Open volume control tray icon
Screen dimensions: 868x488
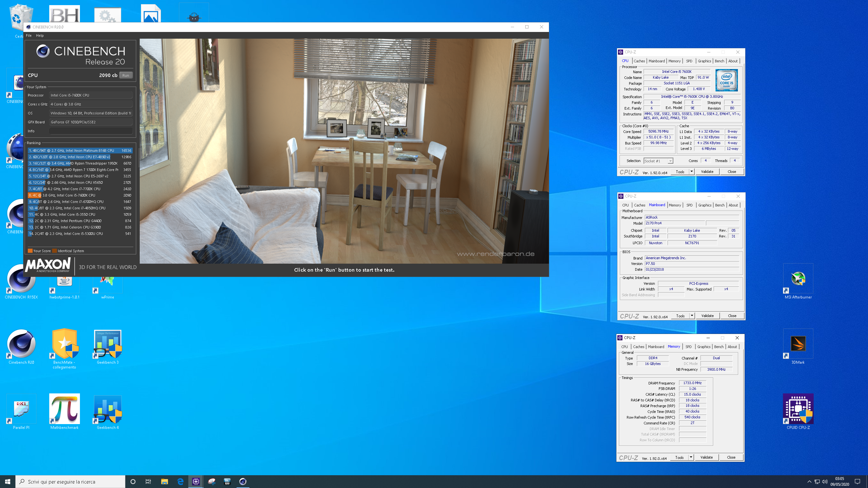(x=825, y=482)
